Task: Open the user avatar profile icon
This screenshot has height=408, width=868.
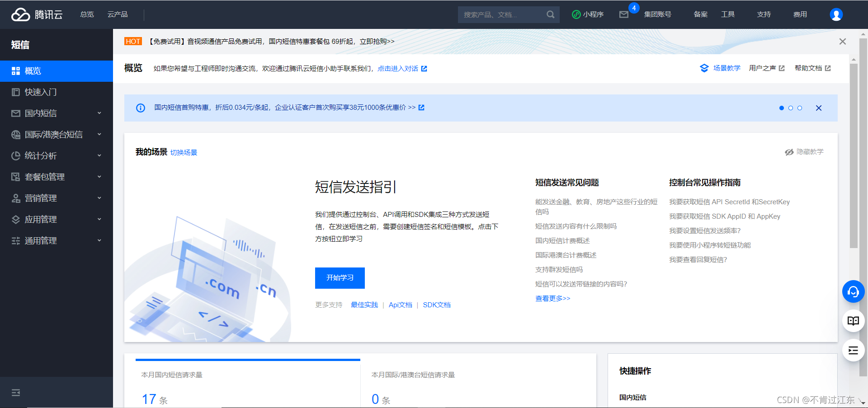Action: [x=836, y=14]
